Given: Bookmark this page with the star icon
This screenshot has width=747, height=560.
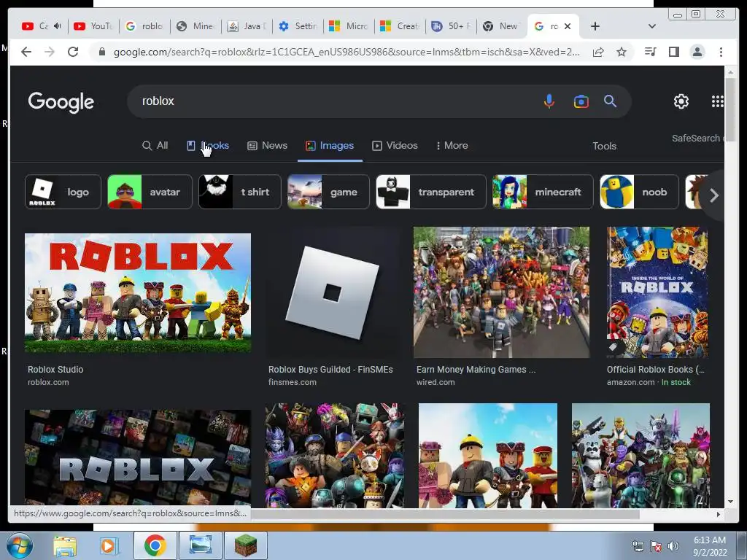Looking at the screenshot, I should click(622, 52).
